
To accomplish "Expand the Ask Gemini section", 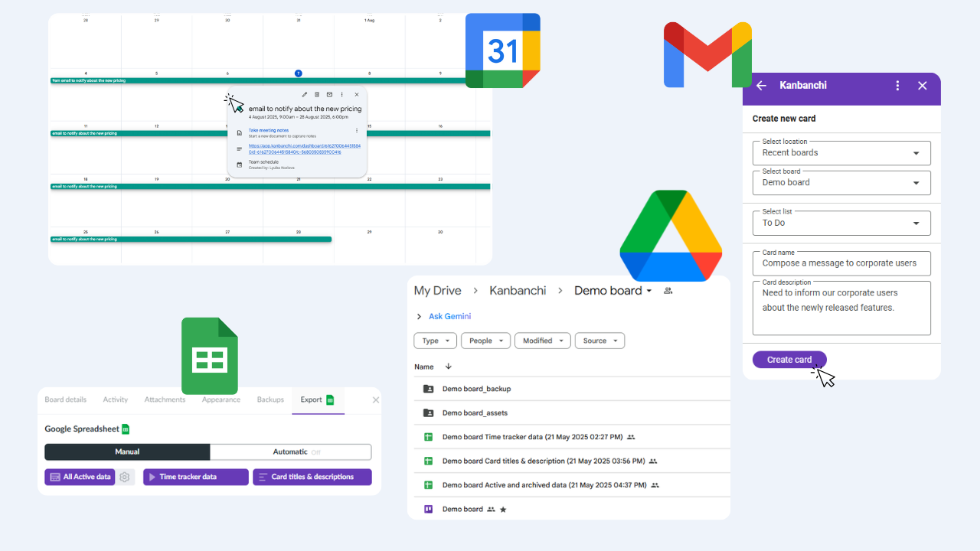I will (419, 317).
